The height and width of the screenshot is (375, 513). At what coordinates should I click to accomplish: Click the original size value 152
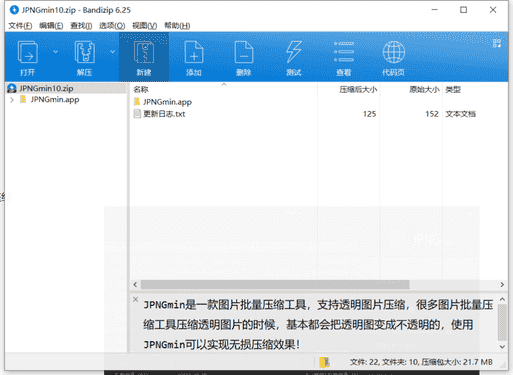432,114
